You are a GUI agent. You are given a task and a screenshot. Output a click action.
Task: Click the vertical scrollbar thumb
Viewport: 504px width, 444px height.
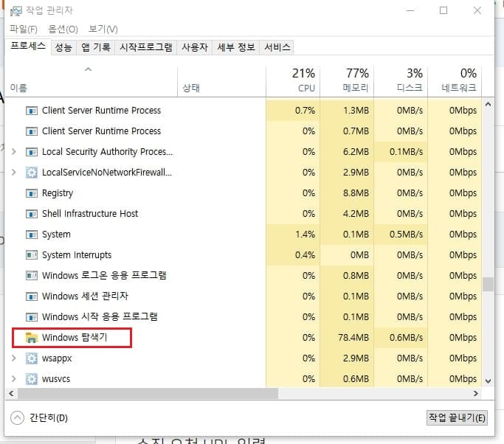pos(489,285)
